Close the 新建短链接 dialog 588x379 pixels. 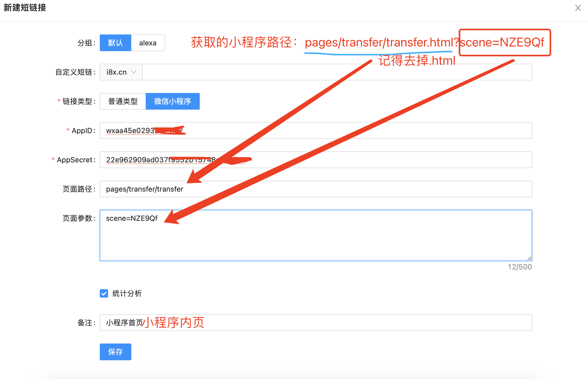(x=578, y=8)
